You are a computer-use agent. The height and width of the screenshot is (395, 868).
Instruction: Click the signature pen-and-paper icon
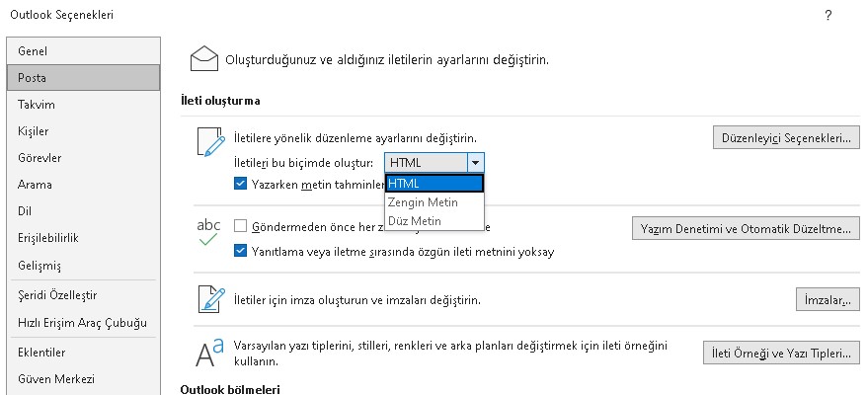(210, 298)
